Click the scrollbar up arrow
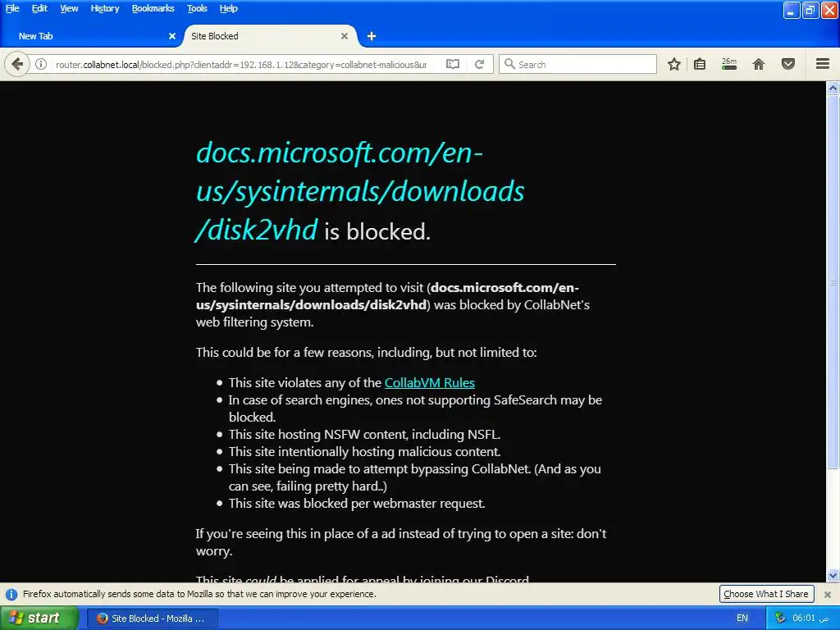 pos(833,89)
